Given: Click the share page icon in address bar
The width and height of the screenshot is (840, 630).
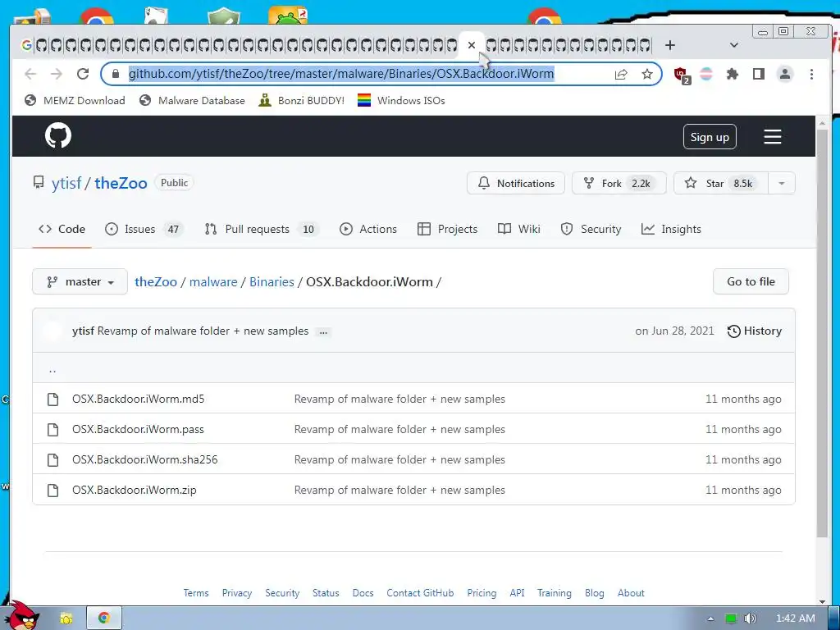Looking at the screenshot, I should click(621, 74).
